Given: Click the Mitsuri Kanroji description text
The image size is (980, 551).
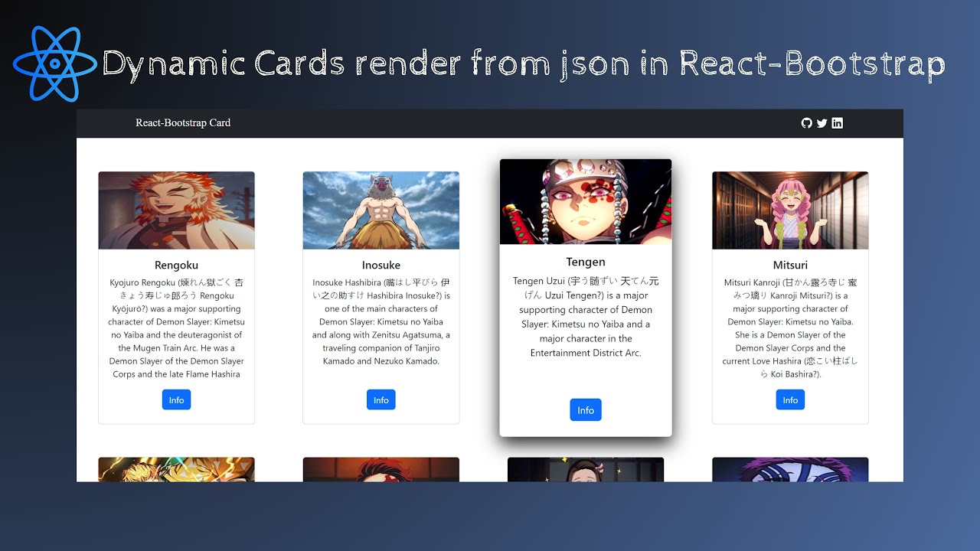Looking at the screenshot, I should 790,328.
